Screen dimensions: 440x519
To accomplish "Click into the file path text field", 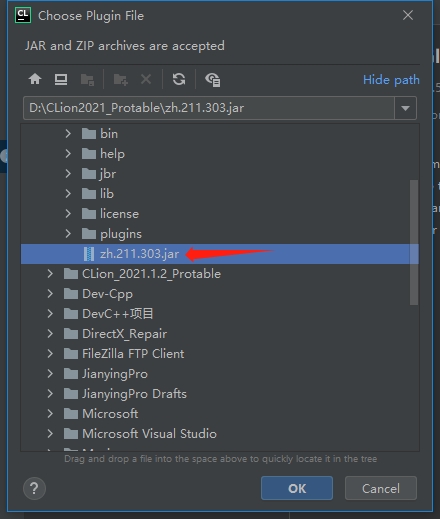I will [x=209, y=108].
